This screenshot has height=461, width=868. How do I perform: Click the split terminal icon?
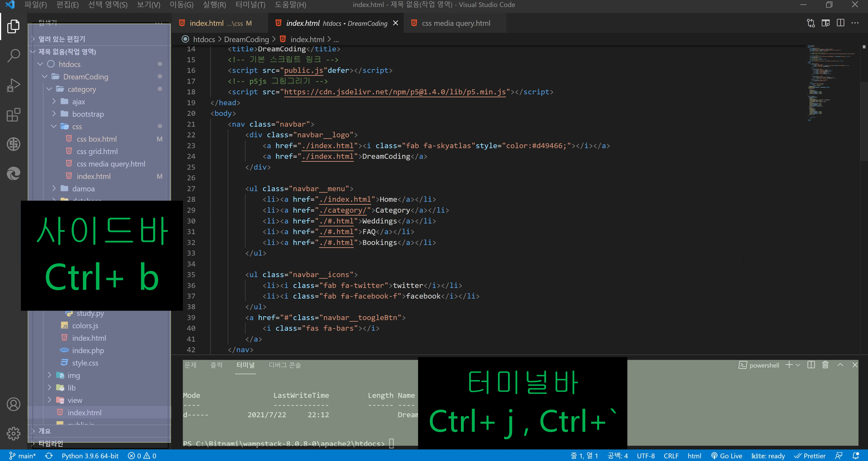click(x=811, y=365)
